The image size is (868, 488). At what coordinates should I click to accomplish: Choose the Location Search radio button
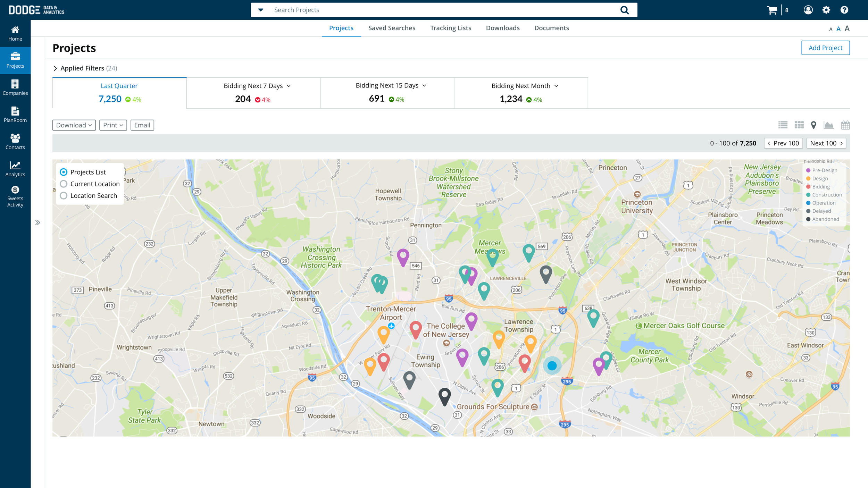tap(64, 195)
